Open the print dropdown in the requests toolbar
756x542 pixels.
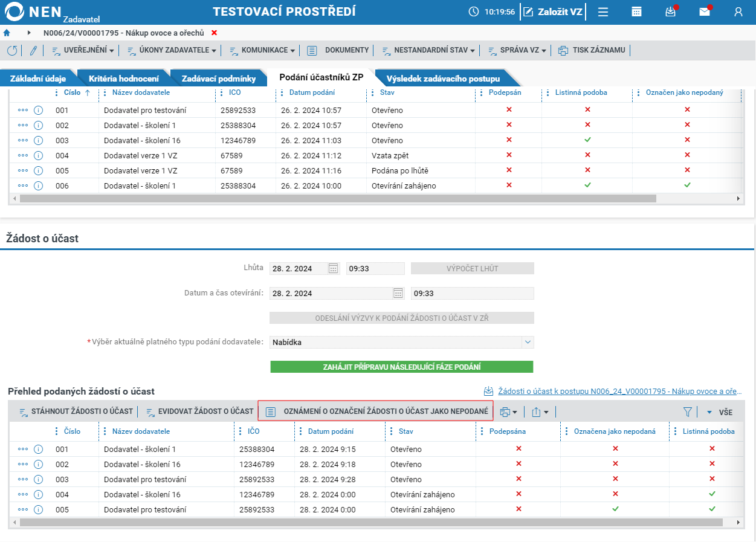click(508, 412)
